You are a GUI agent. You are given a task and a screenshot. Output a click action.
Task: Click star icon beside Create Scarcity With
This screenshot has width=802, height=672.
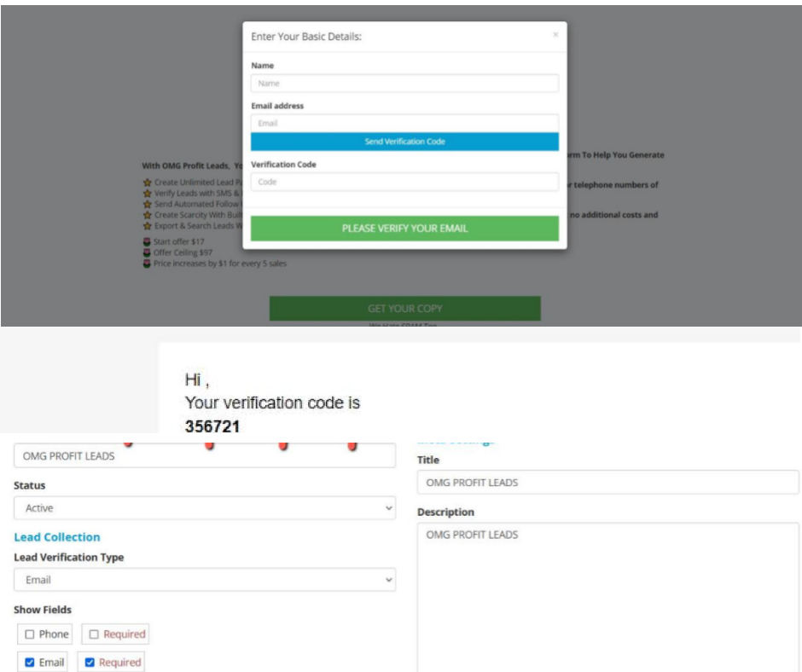148,215
